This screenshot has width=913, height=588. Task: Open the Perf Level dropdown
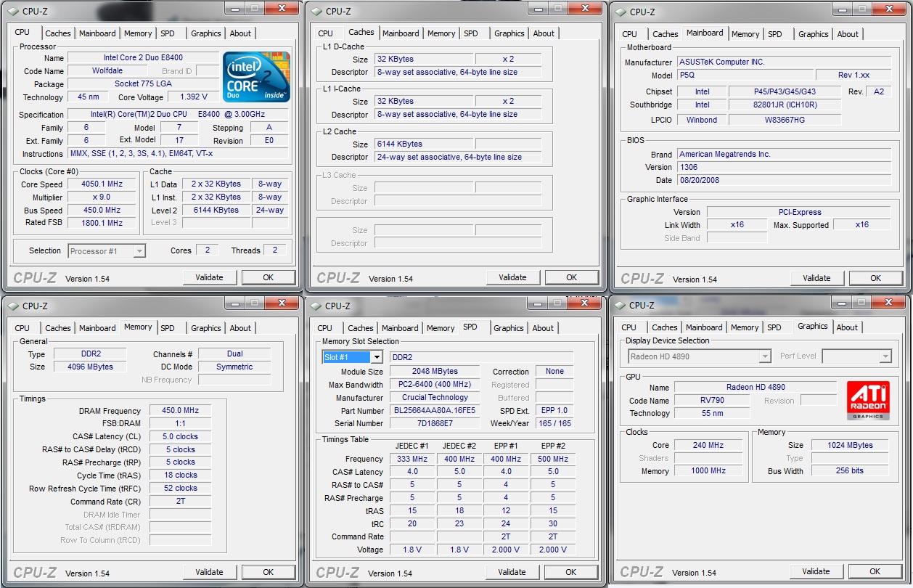885,356
